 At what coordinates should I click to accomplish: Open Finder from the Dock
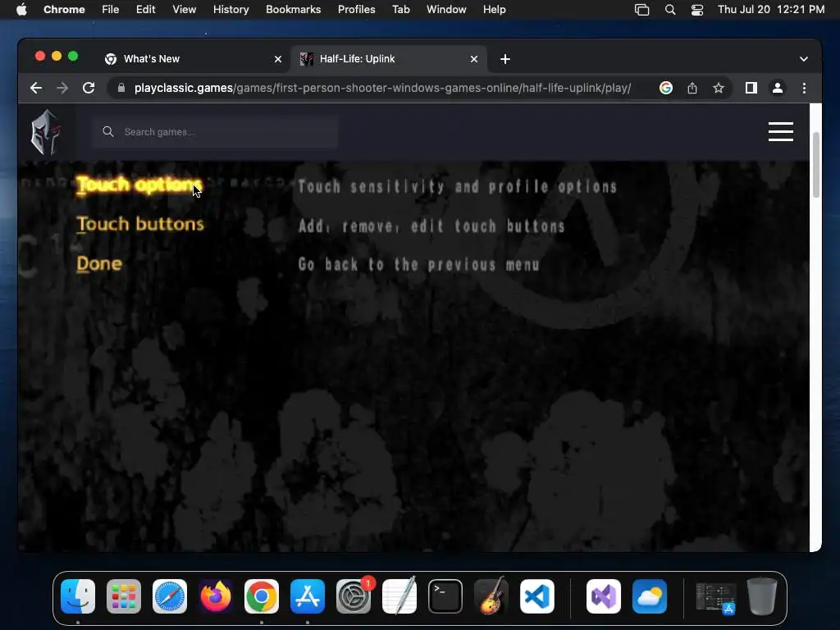[78, 596]
